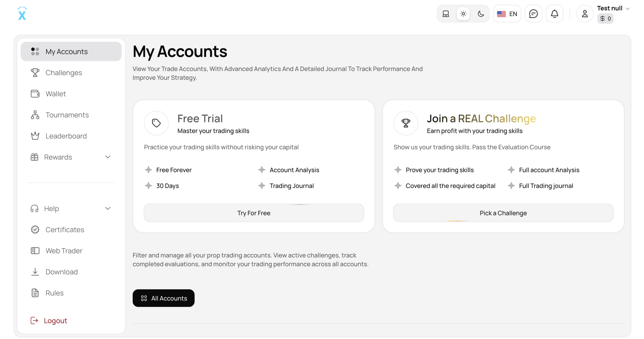Screen dimensions: 644x339
Task: Select the All Accounts filter button
Action: 164,298
